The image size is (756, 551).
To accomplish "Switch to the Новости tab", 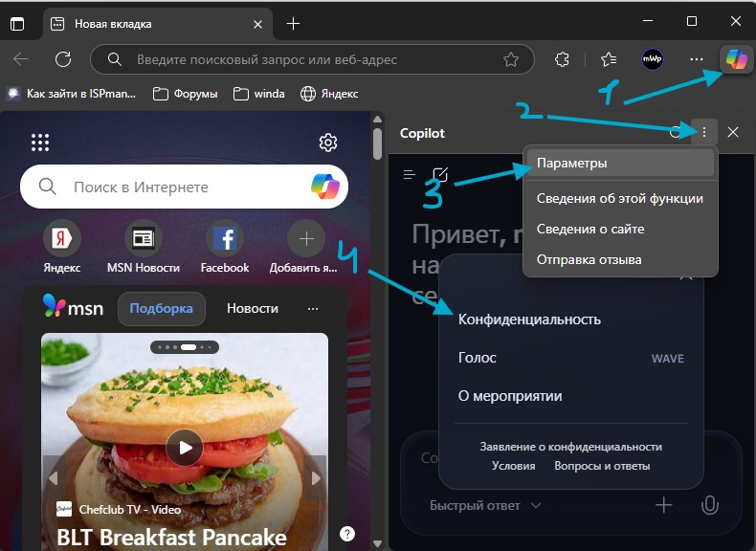I will (253, 309).
